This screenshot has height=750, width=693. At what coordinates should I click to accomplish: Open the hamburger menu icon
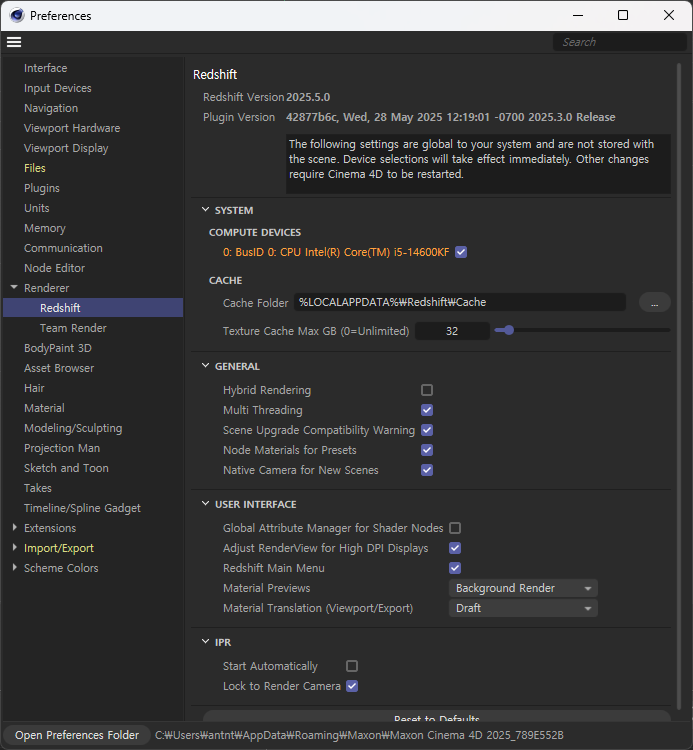click(14, 42)
